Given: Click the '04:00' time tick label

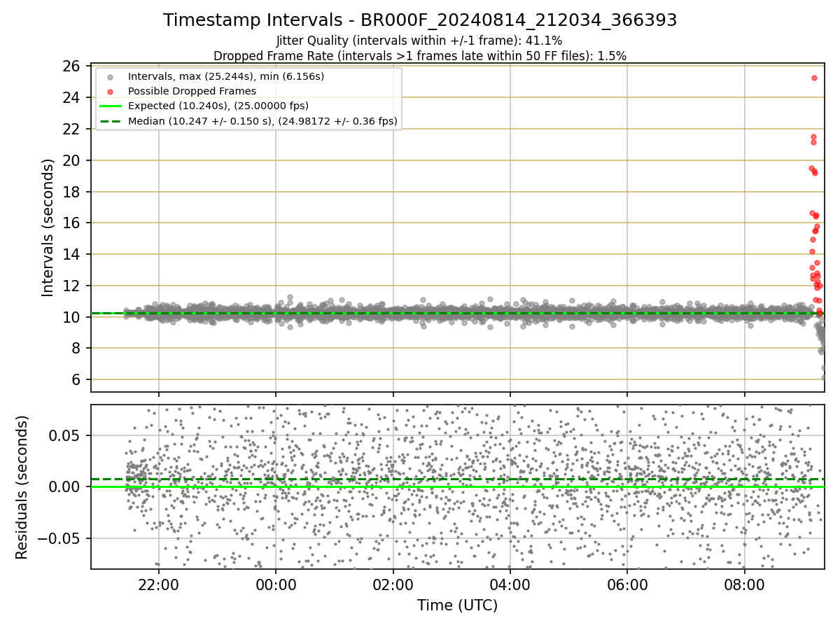Looking at the screenshot, I should [x=510, y=584].
